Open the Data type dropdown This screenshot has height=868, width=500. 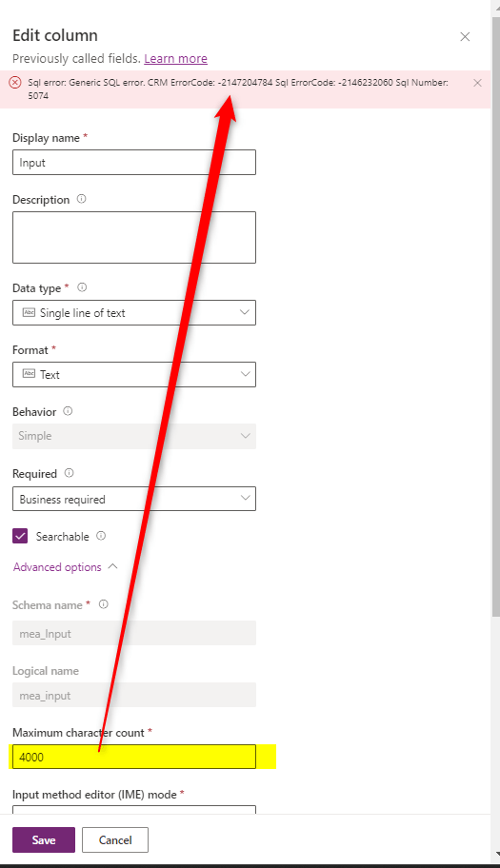[134, 313]
